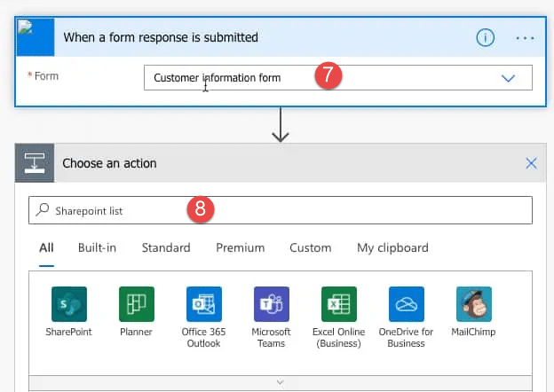
Task: Close the Choose an action panel
Action: (531, 163)
